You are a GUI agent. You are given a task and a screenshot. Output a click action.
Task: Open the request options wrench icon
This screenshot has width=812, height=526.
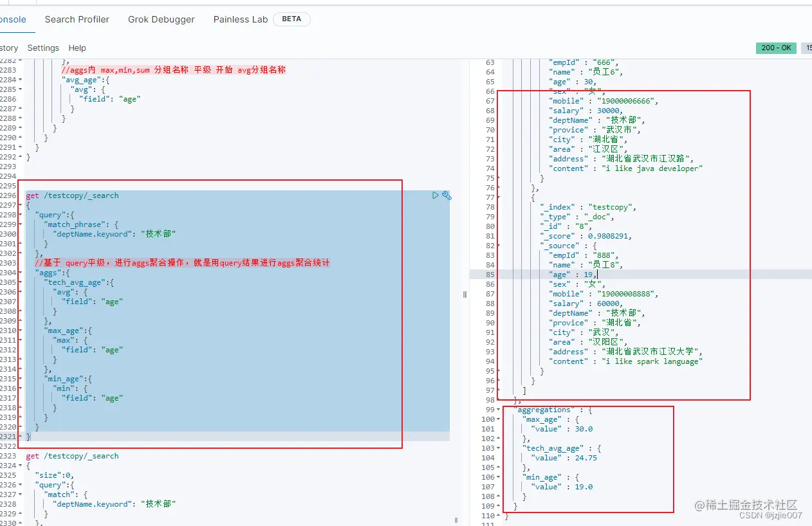[447, 195]
